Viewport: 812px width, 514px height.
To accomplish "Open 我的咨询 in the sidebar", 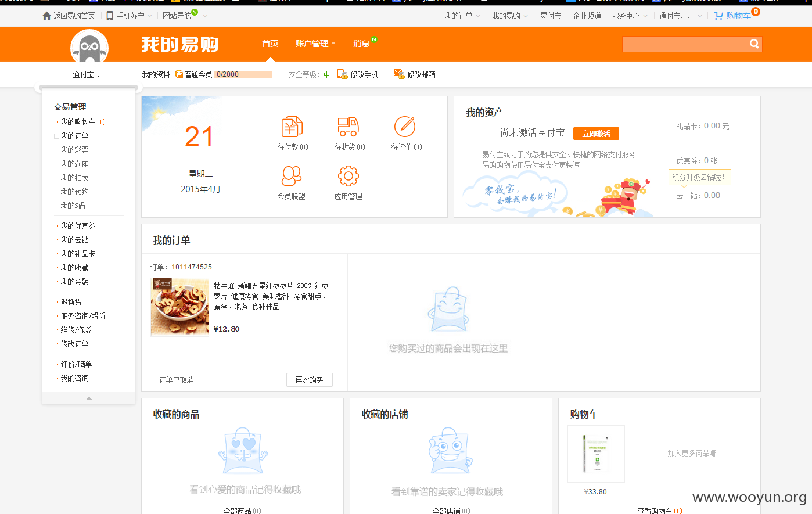I will (75, 378).
